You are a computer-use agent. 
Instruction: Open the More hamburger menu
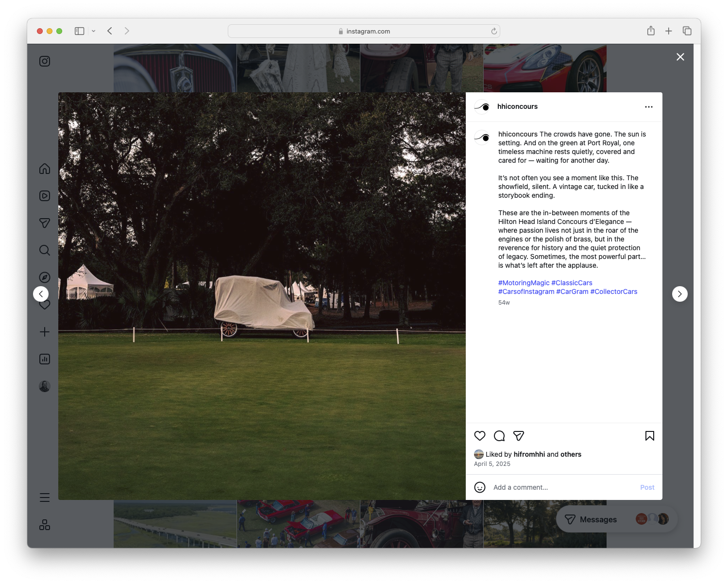coord(44,497)
